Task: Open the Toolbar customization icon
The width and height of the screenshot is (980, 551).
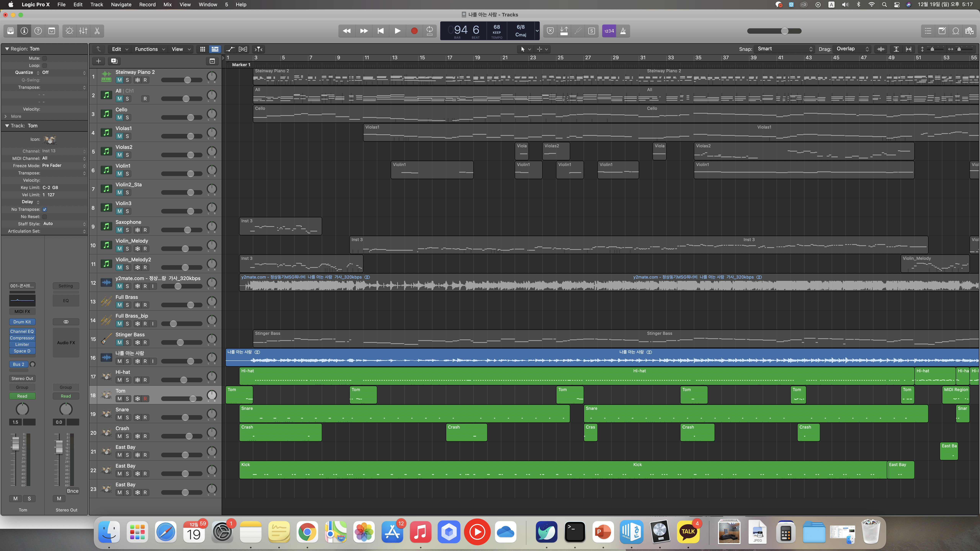Action: 52,31
